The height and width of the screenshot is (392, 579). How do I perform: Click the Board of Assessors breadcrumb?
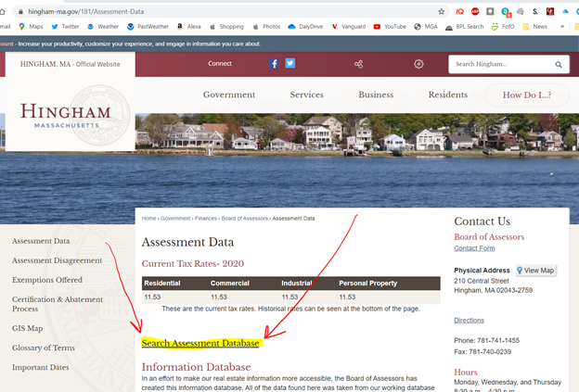(245, 219)
